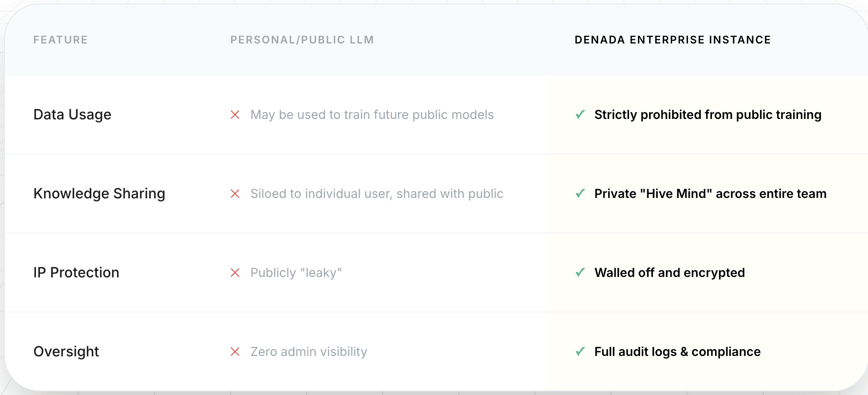Click green checkmark beside Private "Hive Mind"

tap(580, 194)
